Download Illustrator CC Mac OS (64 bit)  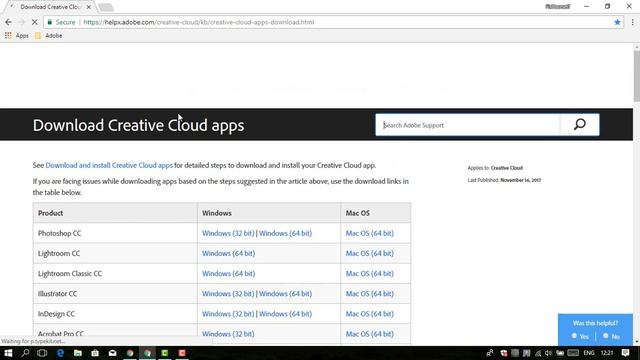click(x=369, y=293)
